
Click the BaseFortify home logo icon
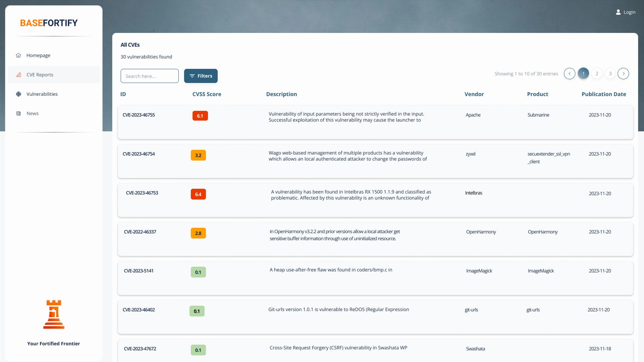tap(49, 23)
